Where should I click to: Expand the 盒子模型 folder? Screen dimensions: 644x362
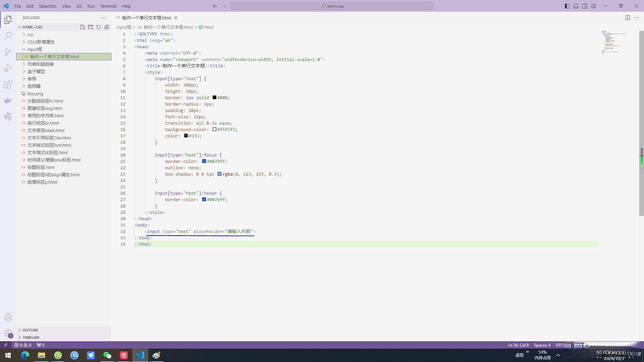tap(64, 71)
